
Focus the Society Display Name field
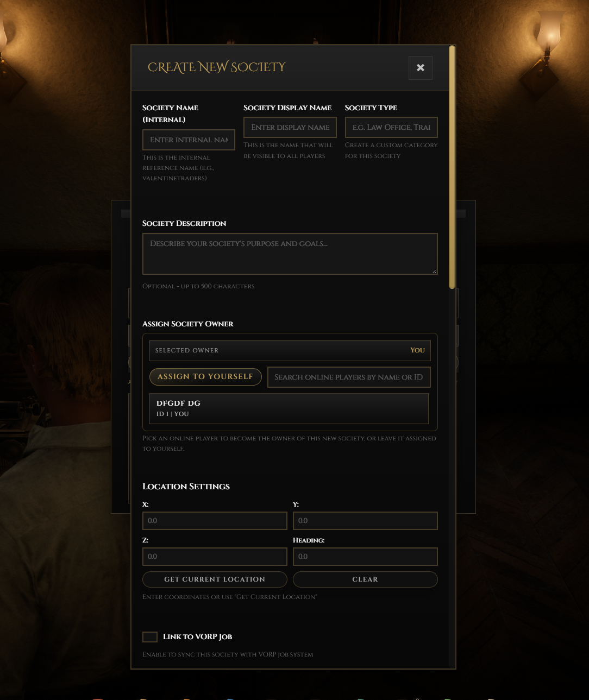(290, 127)
